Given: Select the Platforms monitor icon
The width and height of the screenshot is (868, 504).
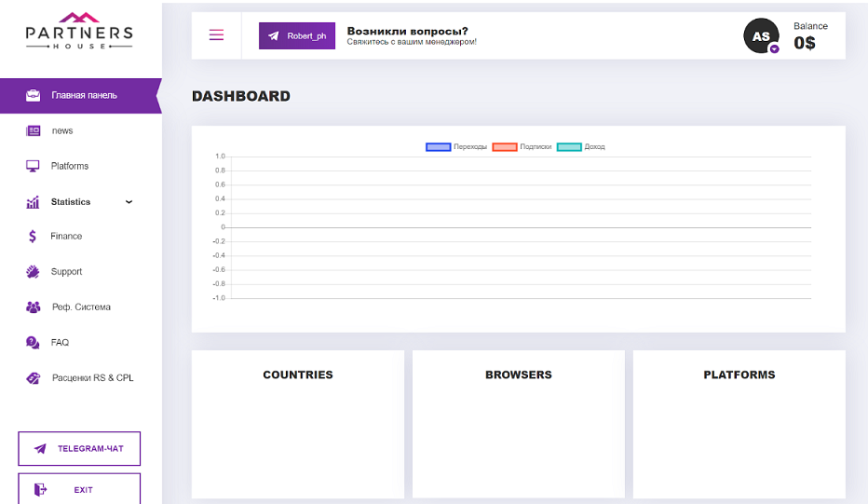Looking at the screenshot, I should (x=33, y=166).
